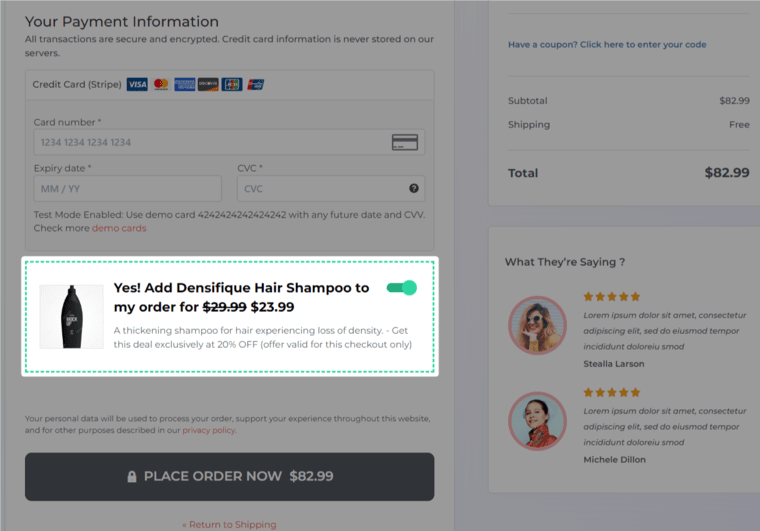Click the Densifique shampoo bottle thumbnail
The height and width of the screenshot is (531, 760).
71,317
